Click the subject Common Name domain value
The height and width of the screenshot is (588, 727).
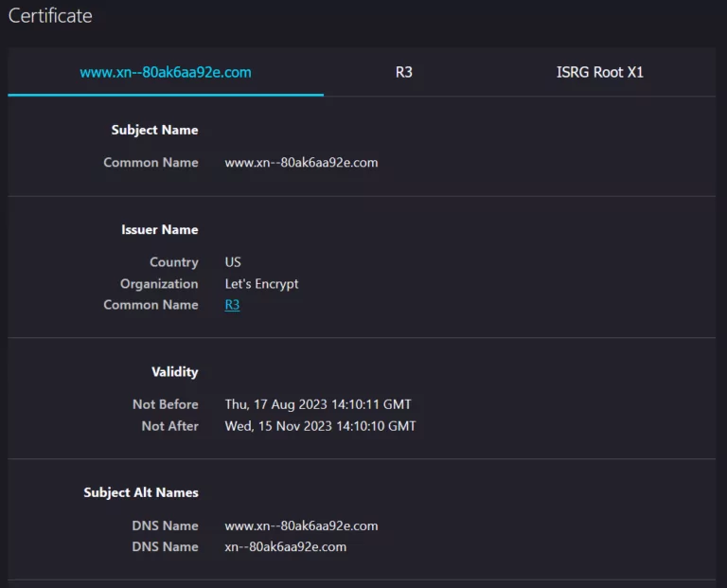click(301, 162)
